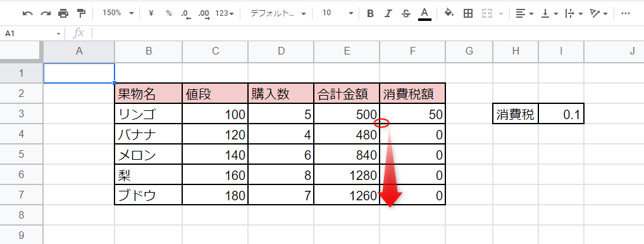
Task: Select row 3 header
Action: coord(22,114)
